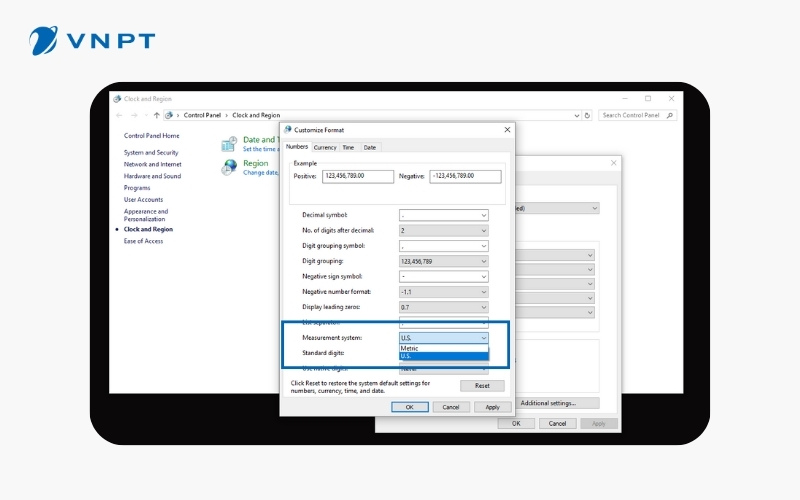Open the Date tab
The height and width of the screenshot is (500, 800).
(x=370, y=147)
